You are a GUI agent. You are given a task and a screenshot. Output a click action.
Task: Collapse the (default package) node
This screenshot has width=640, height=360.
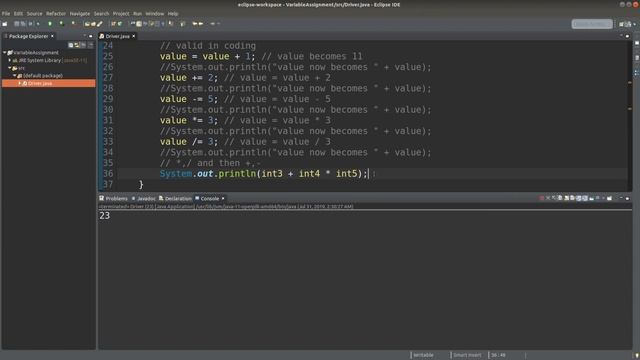(14, 76)
